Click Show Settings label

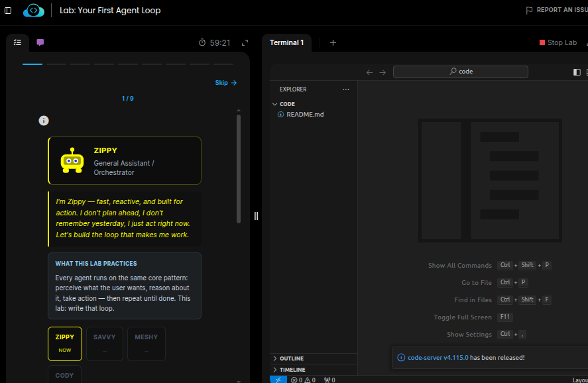click(x=469, y=334)
